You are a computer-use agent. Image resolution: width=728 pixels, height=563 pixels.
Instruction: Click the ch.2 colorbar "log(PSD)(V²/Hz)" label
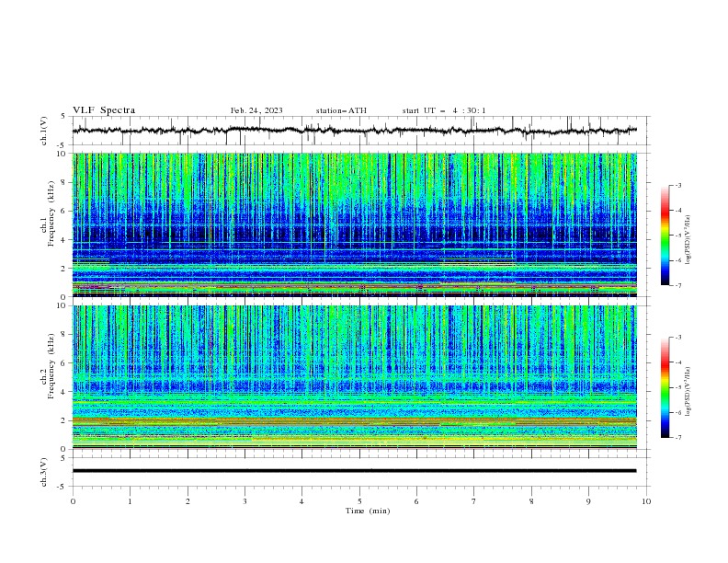click(688, 392)
